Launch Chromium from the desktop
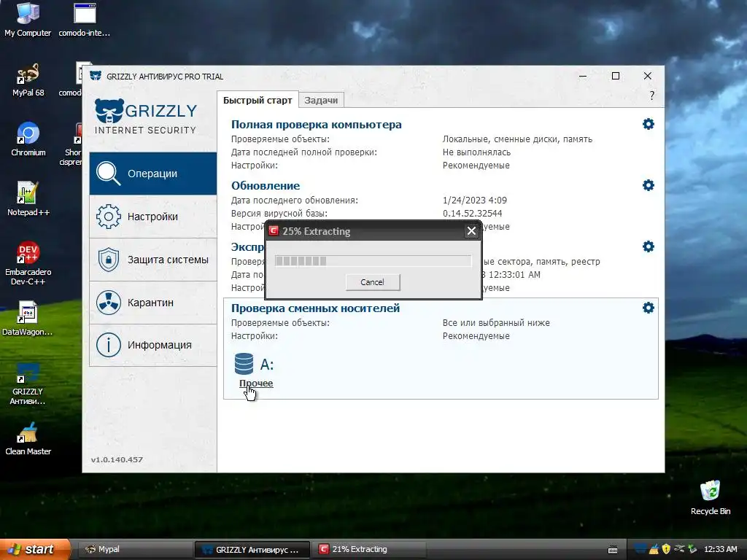Viewport: 747px width, 560px height. (x=28, y=139)
